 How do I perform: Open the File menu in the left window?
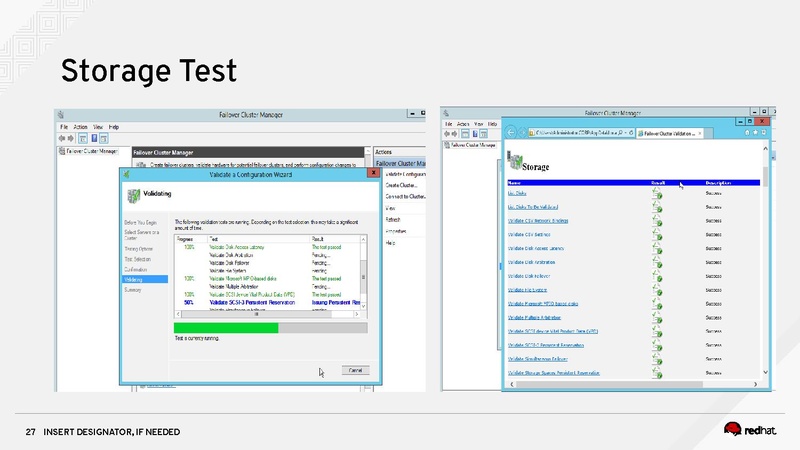point(64,127)
